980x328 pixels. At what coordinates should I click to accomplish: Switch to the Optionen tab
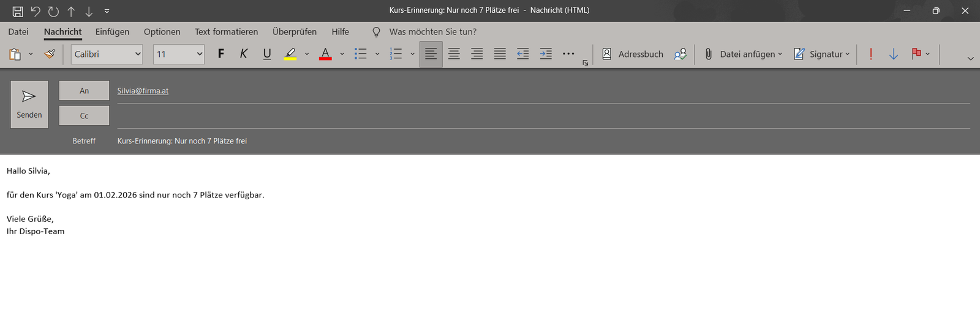162,32
